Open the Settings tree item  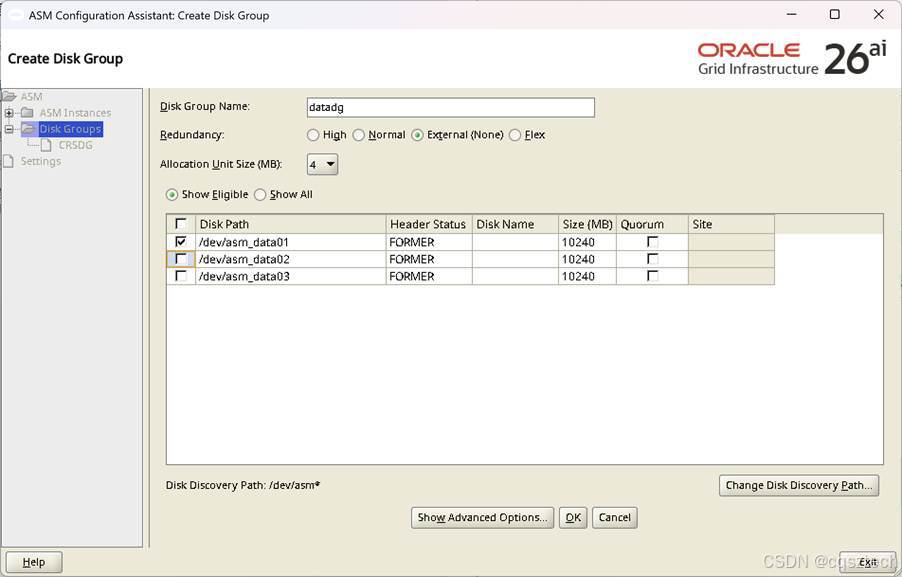40,161
